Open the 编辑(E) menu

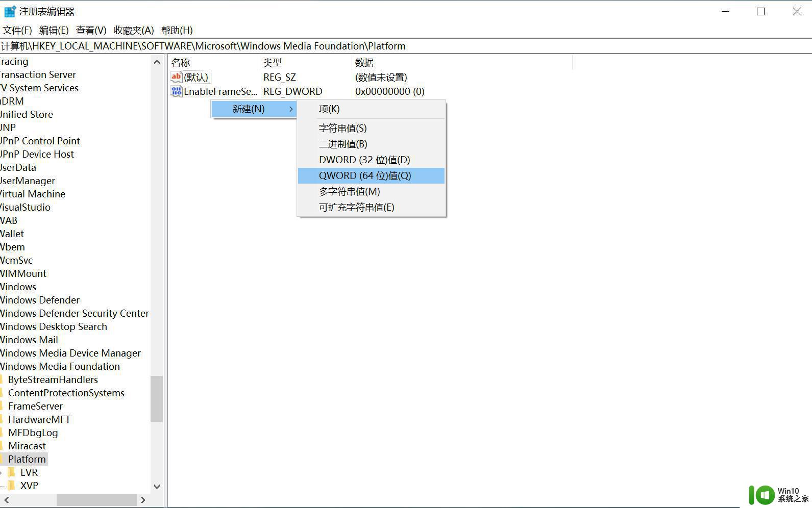[x=54, y=30]
